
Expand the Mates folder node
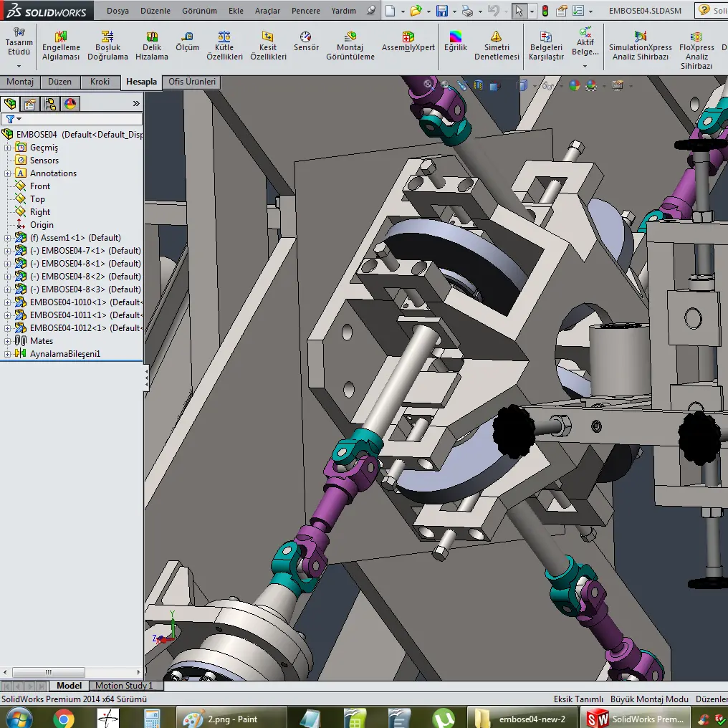pos(7,341)
